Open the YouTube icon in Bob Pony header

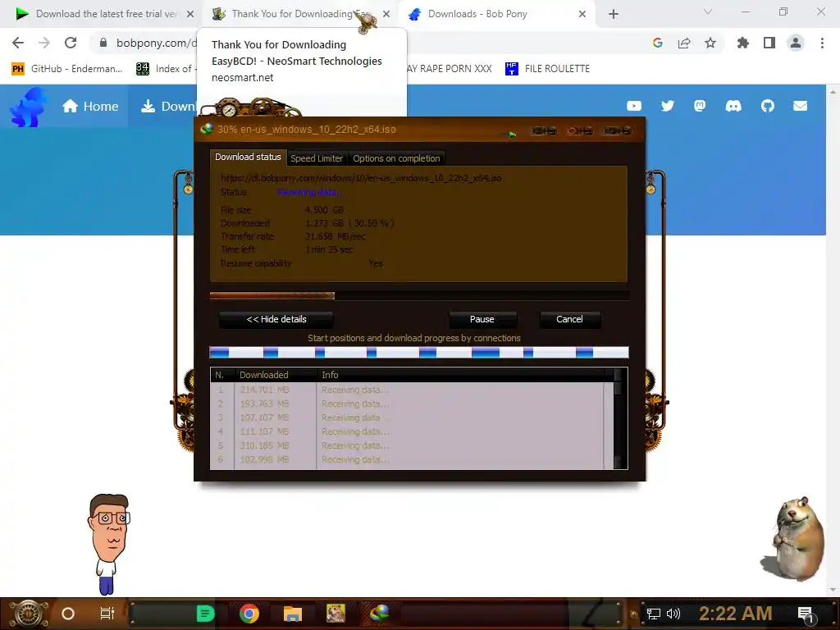634,106
